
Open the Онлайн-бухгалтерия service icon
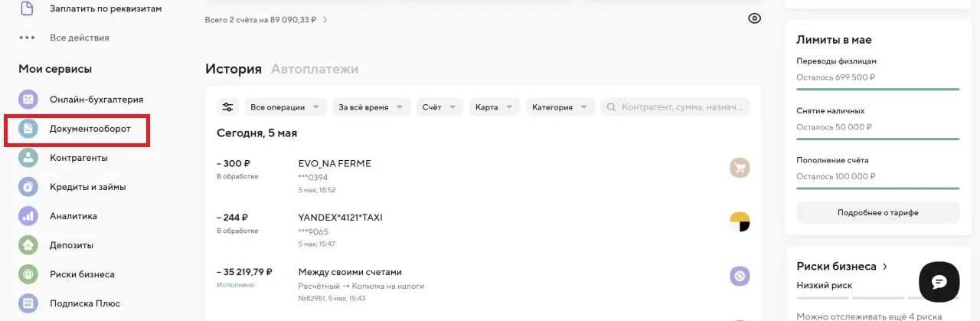pyautogui.click(x=28, y=100)
